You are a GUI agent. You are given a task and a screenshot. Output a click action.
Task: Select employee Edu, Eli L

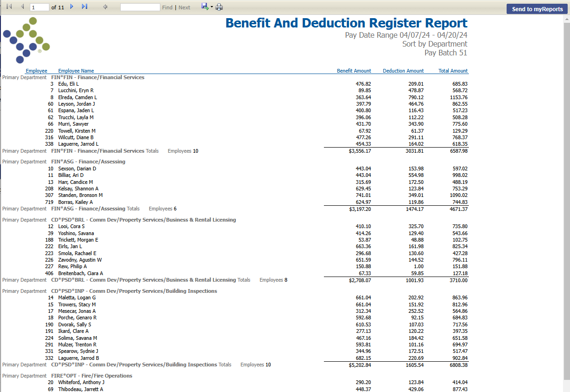[69, 84]
